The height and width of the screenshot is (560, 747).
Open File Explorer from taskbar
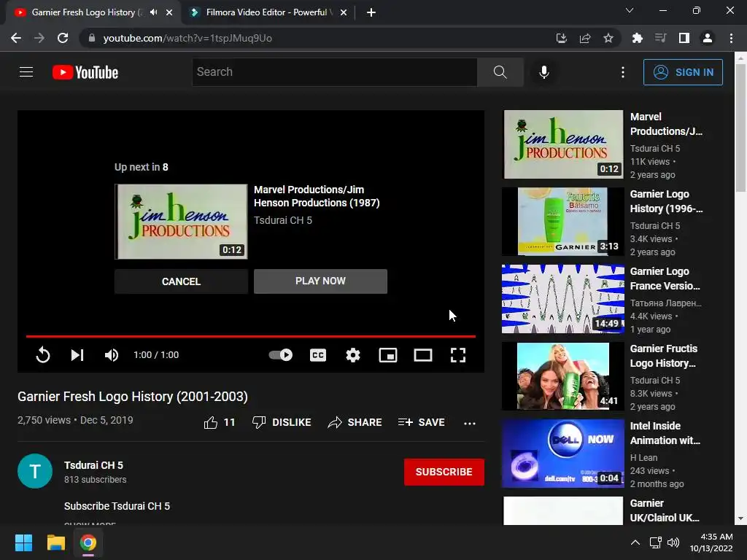coord(55,542)
